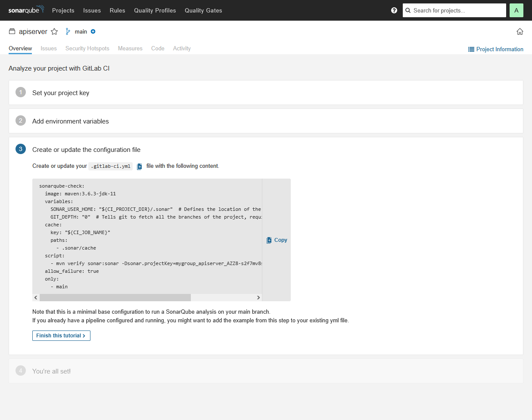Open Quality Profiles in the top navigation
Screen dimensions: 532x420
(x=155, y=10)
